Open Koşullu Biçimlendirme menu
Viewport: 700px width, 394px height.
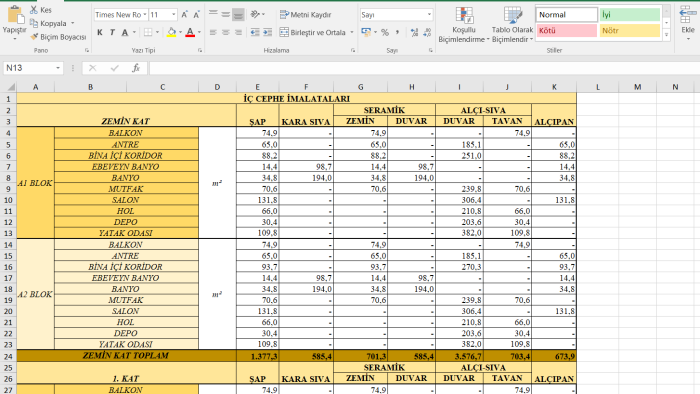(464, 25)
